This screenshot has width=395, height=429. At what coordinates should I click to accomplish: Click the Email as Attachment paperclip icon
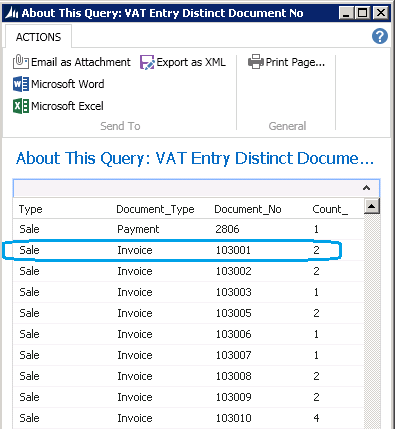pos(21,62)
